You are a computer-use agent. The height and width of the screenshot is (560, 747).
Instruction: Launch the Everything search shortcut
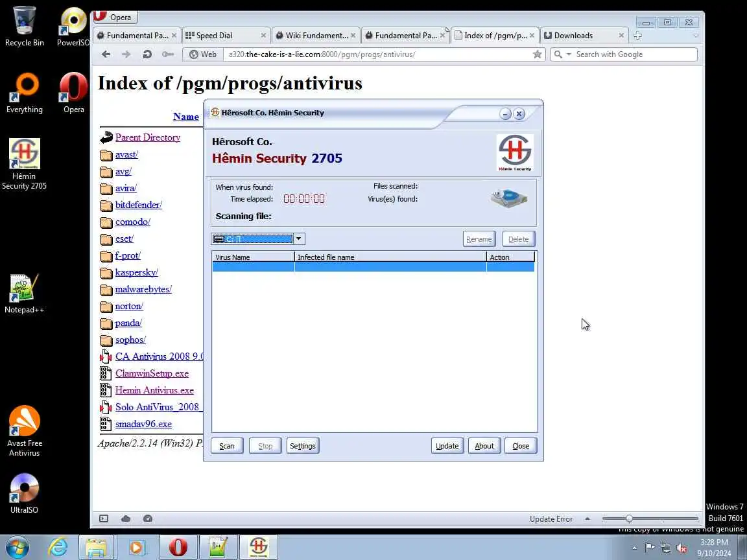point(24,93)
